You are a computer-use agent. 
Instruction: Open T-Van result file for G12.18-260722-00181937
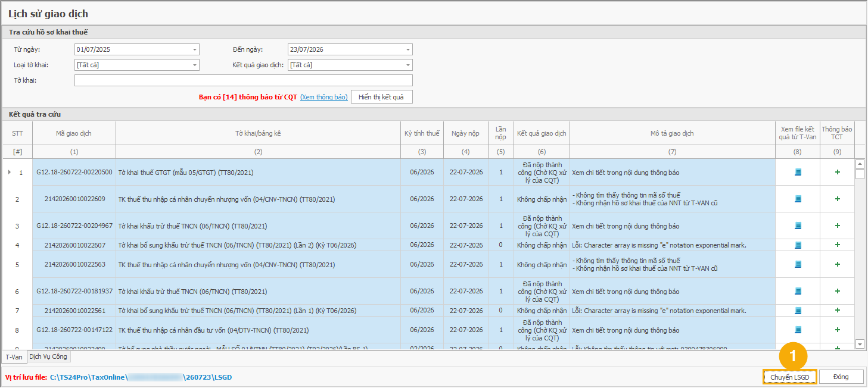pos(798,291)
